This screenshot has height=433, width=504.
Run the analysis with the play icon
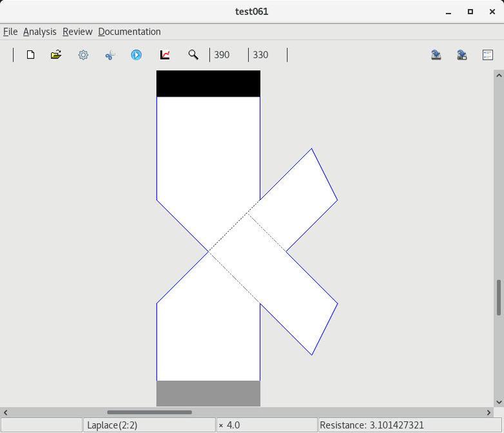pos(136,55)
